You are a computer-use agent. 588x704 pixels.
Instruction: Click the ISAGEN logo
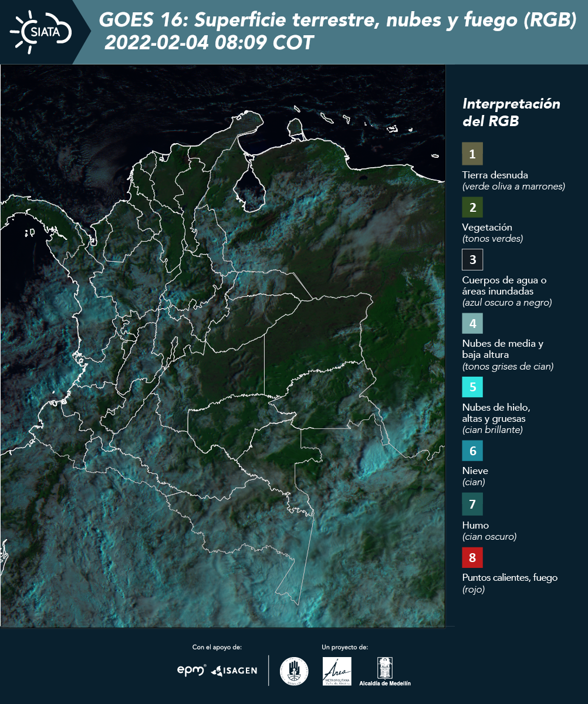click(x=234, y=671)
